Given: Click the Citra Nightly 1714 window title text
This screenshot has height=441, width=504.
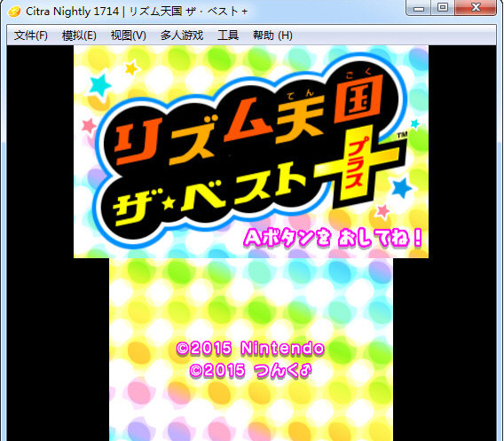Looking at the screenshot, I should (x=73, y=12).
